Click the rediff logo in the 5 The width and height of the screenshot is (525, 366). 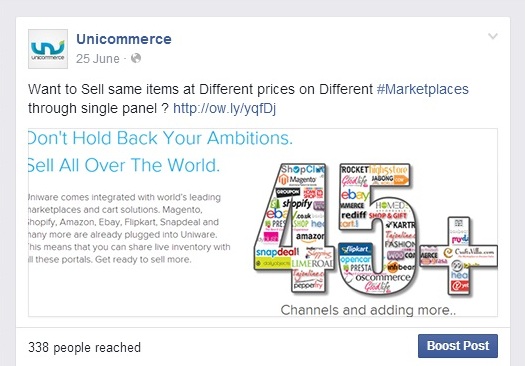(x=354, y=214)
